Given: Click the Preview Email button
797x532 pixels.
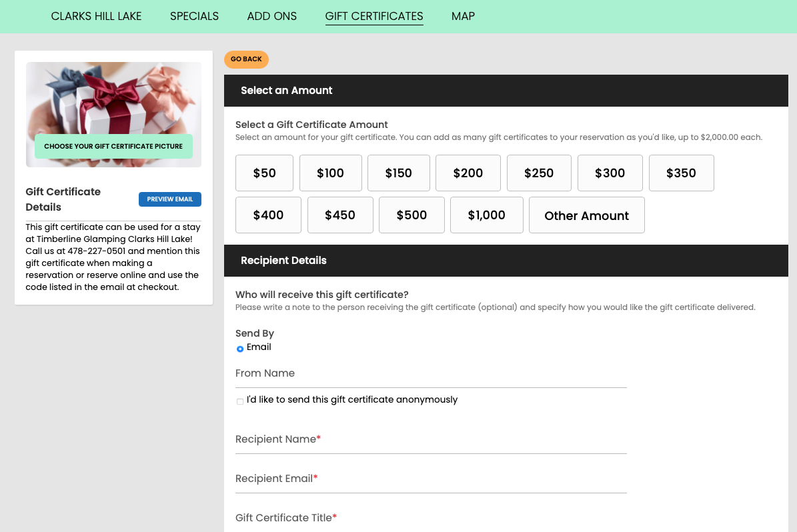Looking at the screenshot, I should [170, 199].
